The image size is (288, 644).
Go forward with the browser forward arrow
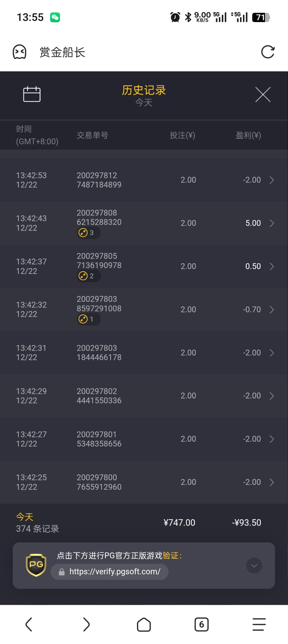pyautogui.click(x=86, y=625)
